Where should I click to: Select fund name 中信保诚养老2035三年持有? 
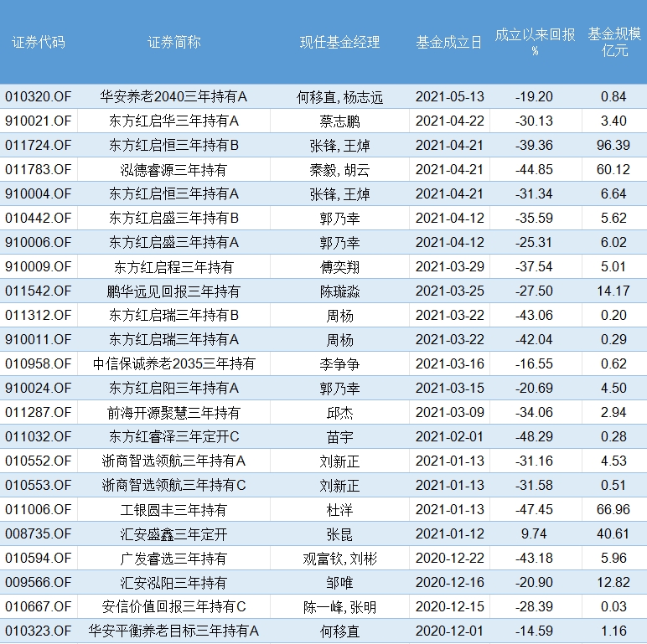tap(173, 364)
